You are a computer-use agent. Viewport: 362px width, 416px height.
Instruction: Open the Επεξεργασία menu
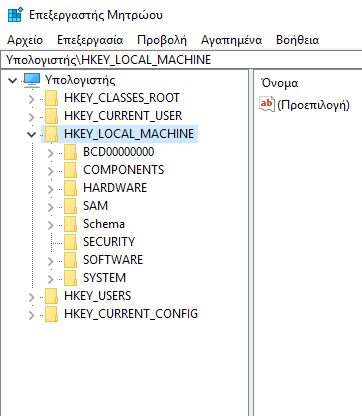point(90,40)
